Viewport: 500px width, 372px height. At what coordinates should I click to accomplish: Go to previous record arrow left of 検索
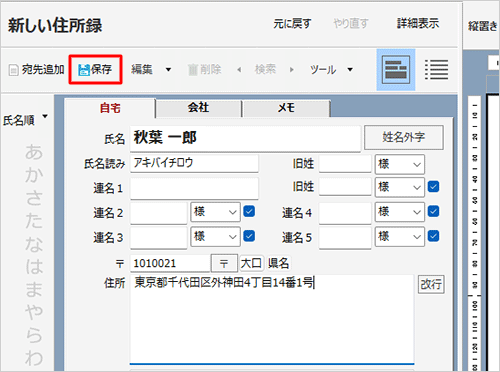pyautogui.click(x=239, y=70)
